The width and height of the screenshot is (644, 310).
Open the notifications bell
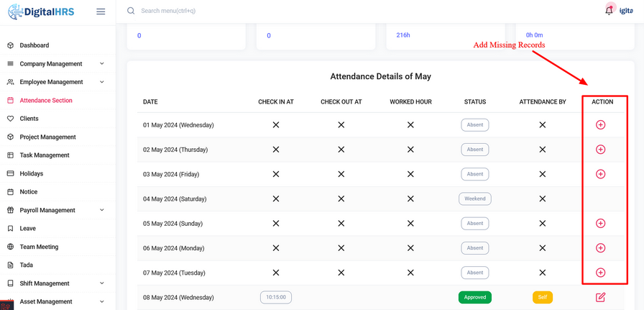[609, 11]
